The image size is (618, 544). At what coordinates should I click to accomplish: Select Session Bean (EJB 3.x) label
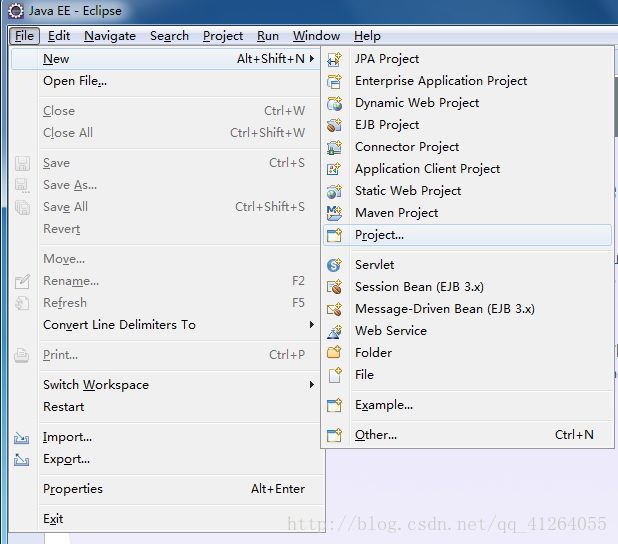[419, 287]
